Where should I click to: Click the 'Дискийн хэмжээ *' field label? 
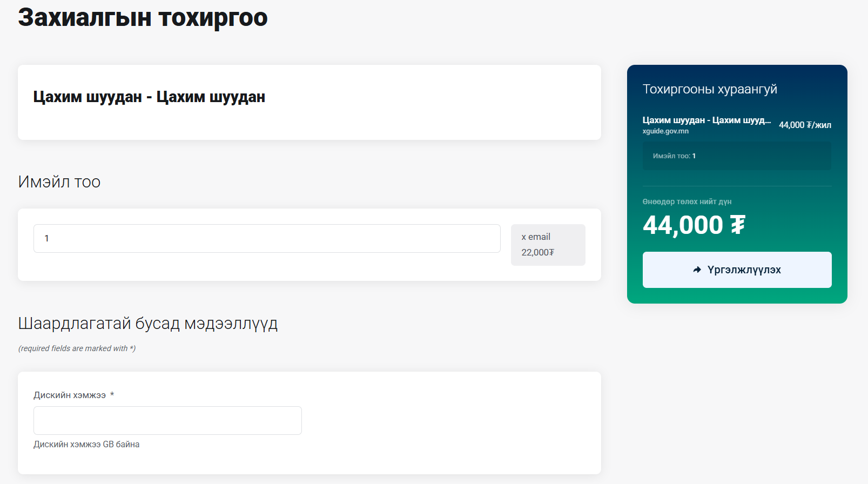74,395
